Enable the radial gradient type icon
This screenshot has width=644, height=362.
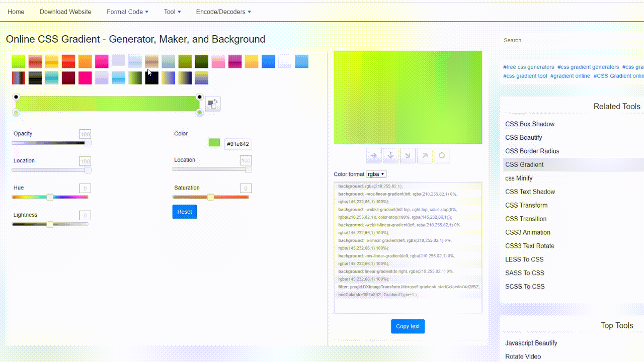tap(442, 155)
